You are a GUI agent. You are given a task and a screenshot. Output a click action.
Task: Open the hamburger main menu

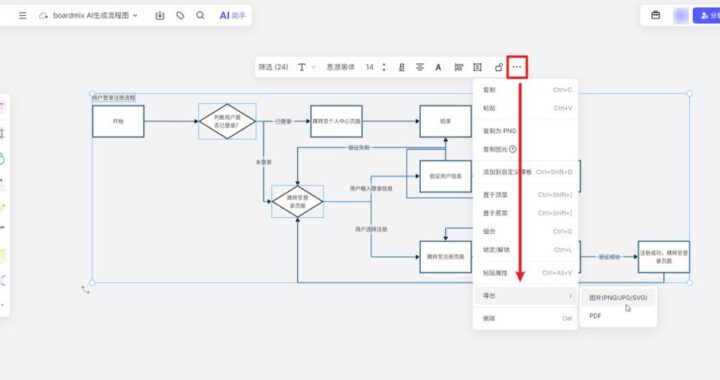(22, 16)
